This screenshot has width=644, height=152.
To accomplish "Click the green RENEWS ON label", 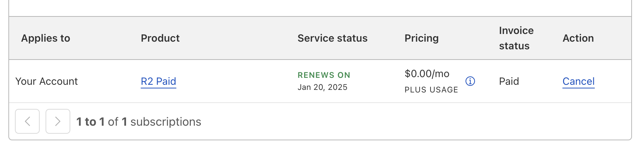I will [x=324, y=75].
